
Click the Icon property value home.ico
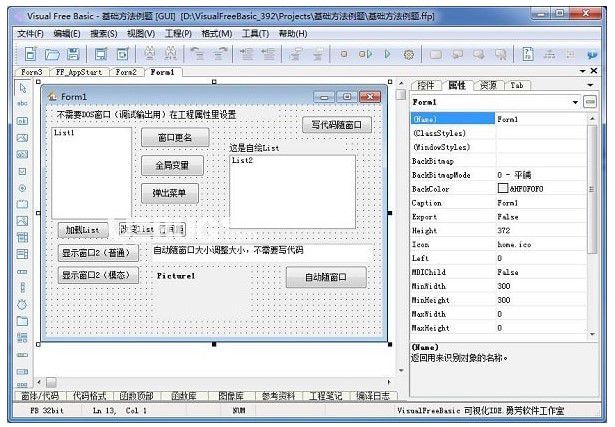(x=514, y=244)
